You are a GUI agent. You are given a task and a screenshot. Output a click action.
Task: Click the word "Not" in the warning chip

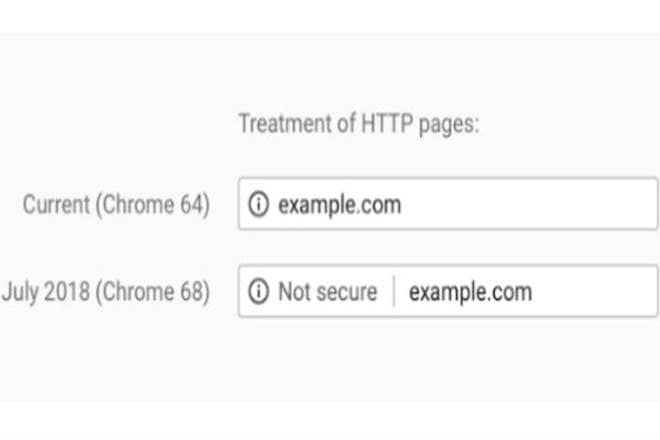tap(294, 292)
